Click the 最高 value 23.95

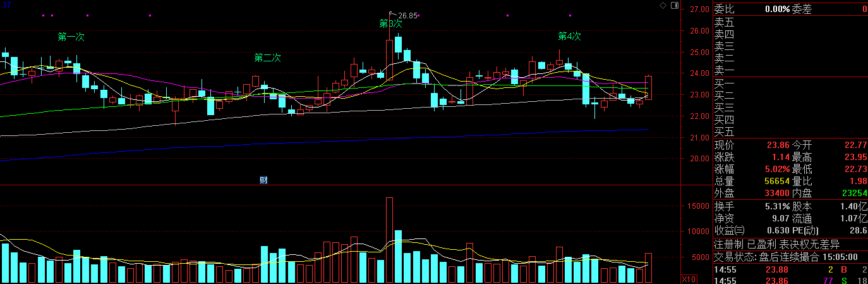tap(855, 157)
